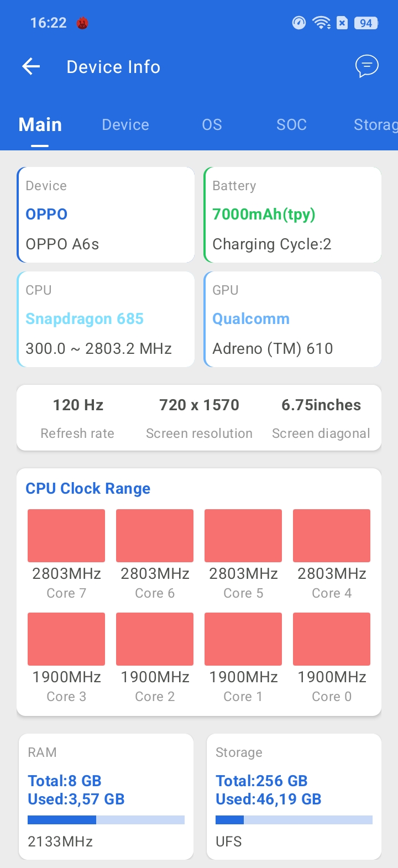Go to the Storage tab
The width and height of the screenshot is (398, 868).
[375, 125]
